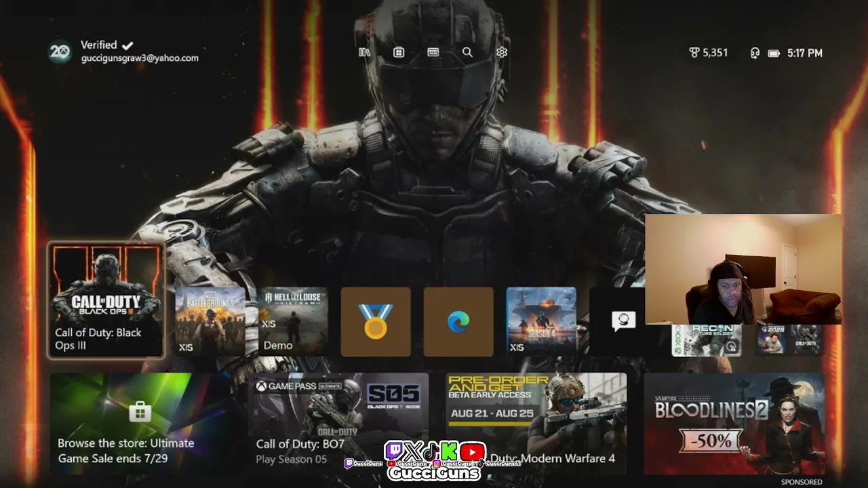The height and width of the screenshot is (488, 868).
Task: Launch the Call of Duty: Black Ops III tile
Action: click(106, 300)
